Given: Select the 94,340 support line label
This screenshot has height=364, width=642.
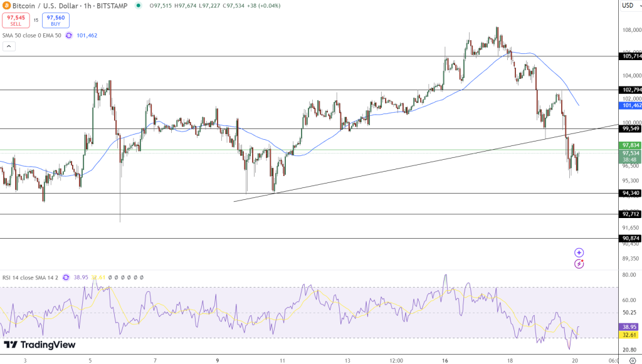Looking at the screenshot, I should click(631, 193).
